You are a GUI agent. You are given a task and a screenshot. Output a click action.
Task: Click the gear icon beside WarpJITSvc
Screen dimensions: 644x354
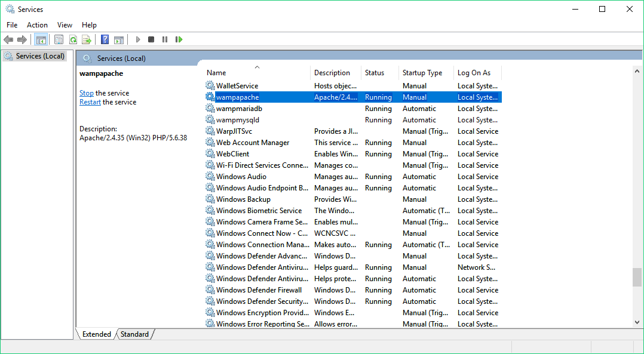(x=210, y=131)
